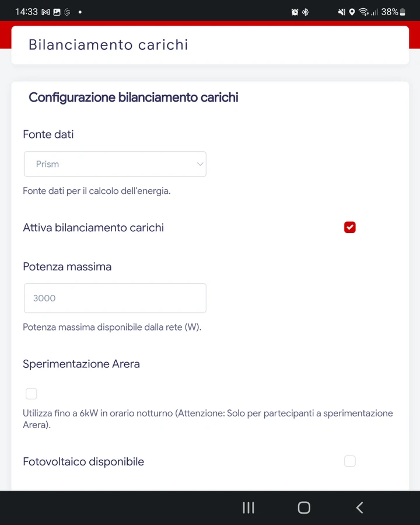Tap the Android back navigation icon

coord(359,507)
